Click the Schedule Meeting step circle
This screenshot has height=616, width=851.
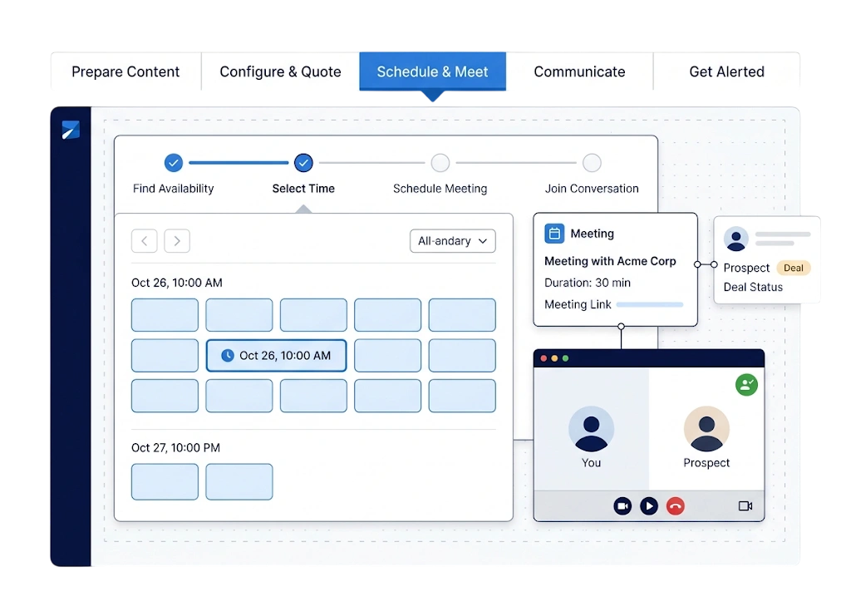click(440, 162)
